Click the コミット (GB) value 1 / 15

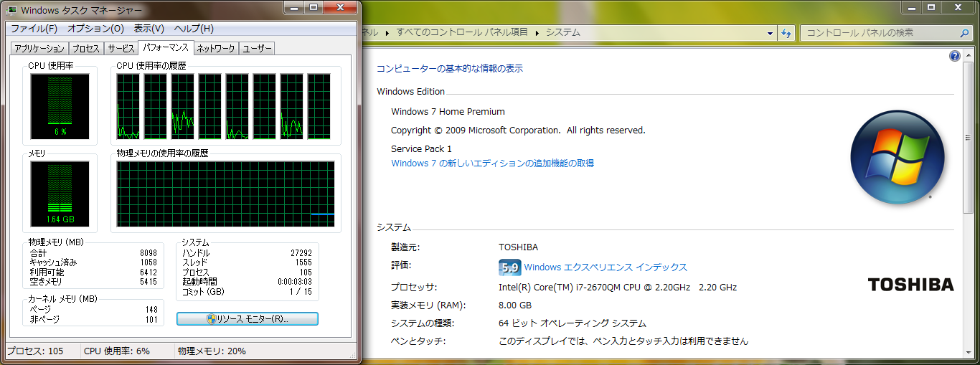click(x=301, y=292)
